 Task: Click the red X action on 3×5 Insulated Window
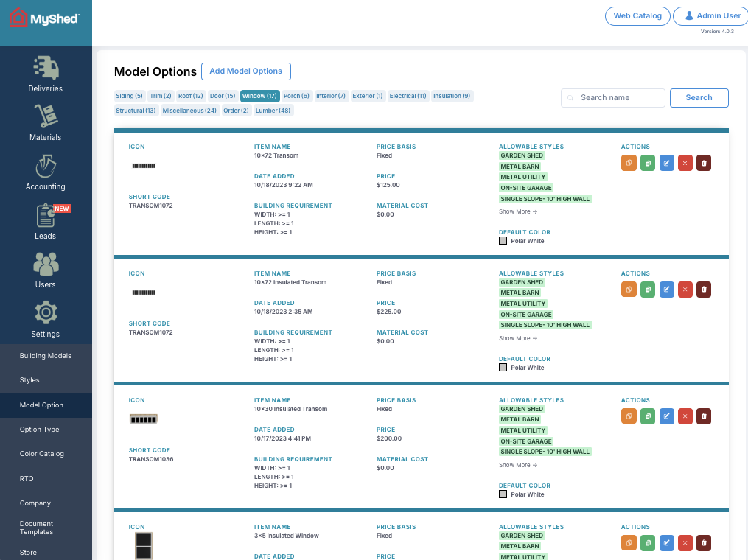point(685,543)
